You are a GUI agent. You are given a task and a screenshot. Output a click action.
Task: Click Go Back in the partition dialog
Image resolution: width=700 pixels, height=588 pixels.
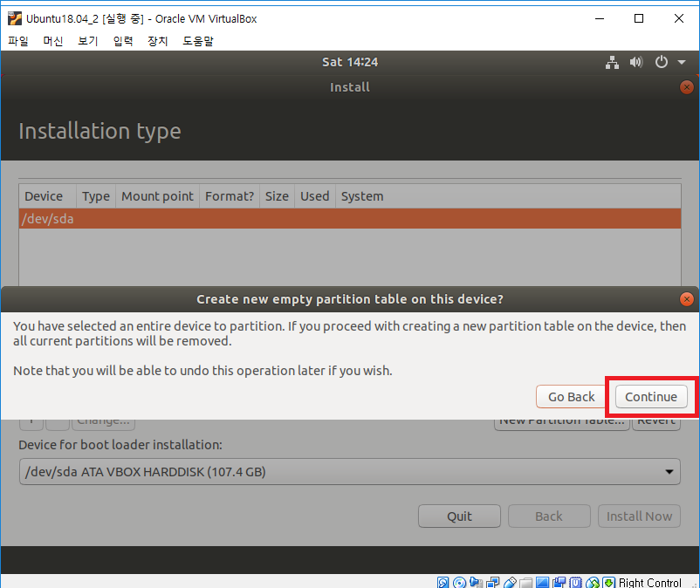[571, 397]
